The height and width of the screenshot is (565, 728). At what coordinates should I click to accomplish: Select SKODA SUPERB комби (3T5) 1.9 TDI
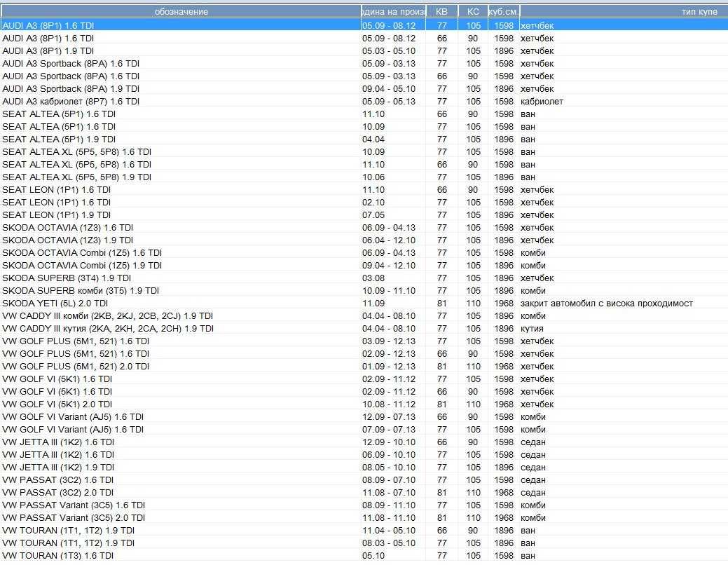[x=364, y=291]
